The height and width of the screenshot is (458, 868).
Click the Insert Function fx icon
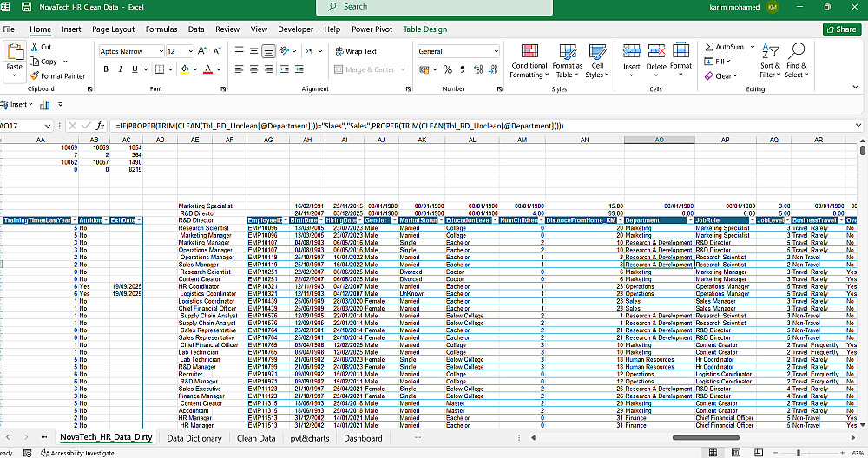pyautogui.click(x=100, y=126)
